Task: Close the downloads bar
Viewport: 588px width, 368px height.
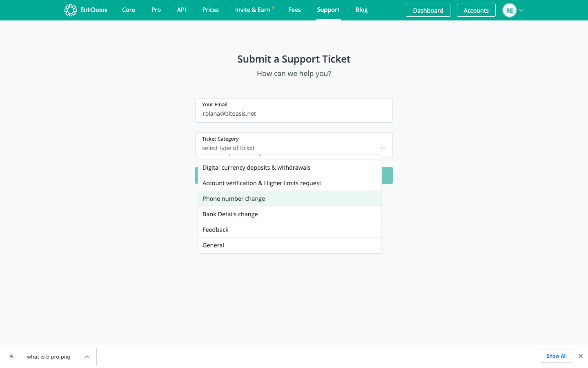Action: point(581,356)
